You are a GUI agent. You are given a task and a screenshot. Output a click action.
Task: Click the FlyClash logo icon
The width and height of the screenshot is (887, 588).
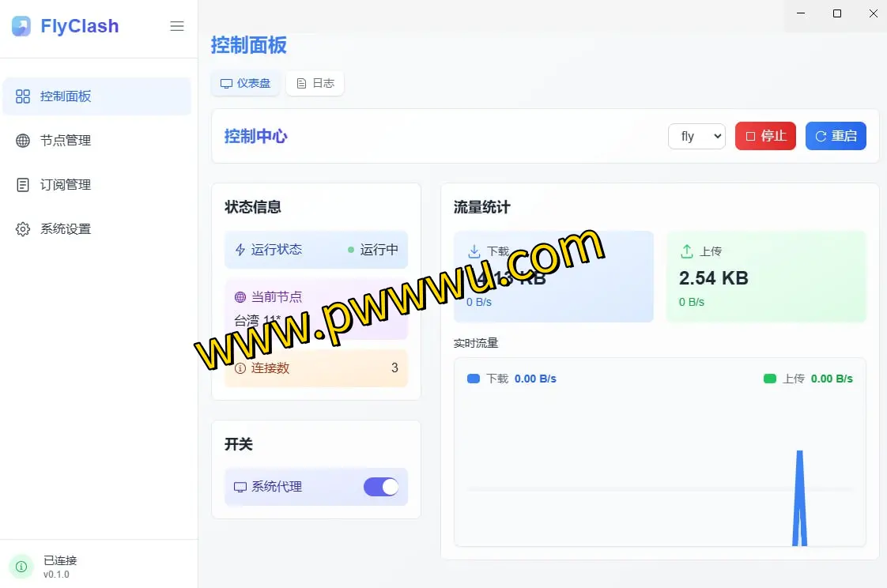pyautogui.click(x=21, y=26)
